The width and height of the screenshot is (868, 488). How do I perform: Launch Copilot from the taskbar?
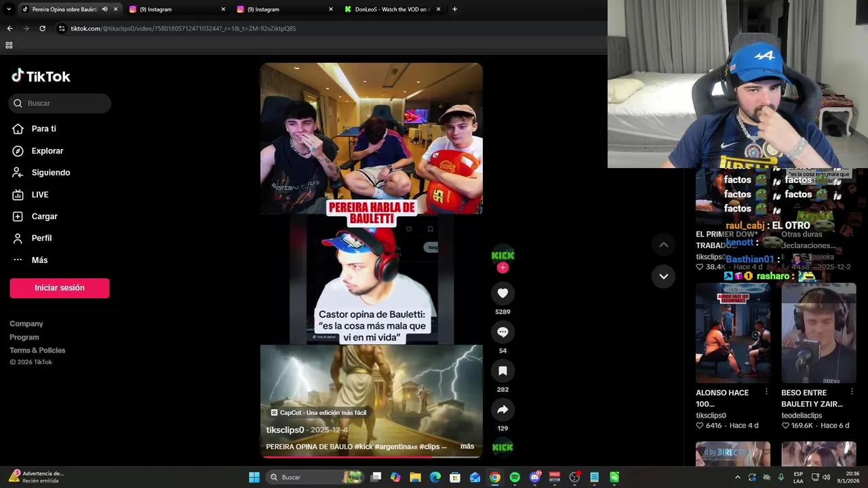click(396, 477)
